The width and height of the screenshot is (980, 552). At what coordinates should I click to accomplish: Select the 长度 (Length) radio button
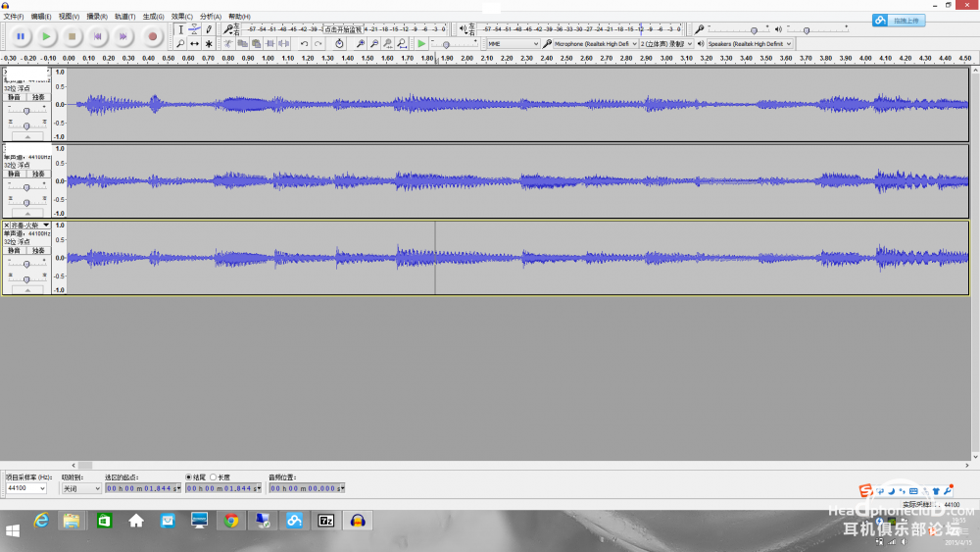(x=213, y=477)
